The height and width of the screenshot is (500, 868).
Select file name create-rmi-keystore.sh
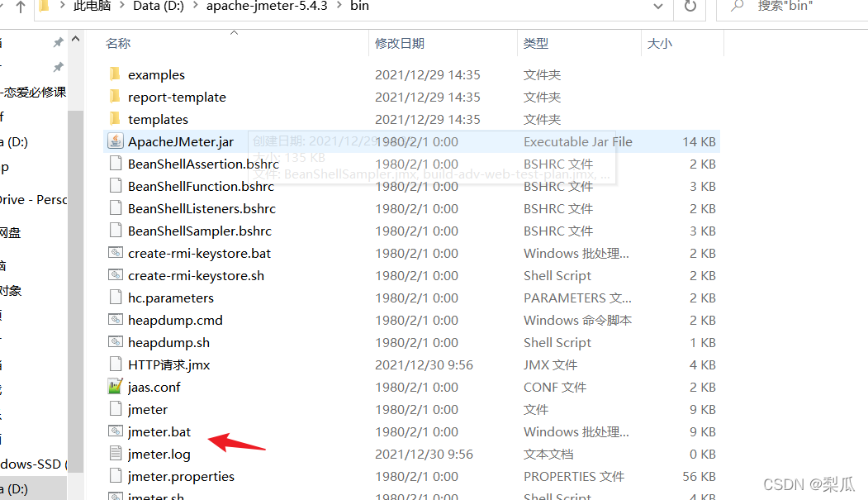point(196,276)
